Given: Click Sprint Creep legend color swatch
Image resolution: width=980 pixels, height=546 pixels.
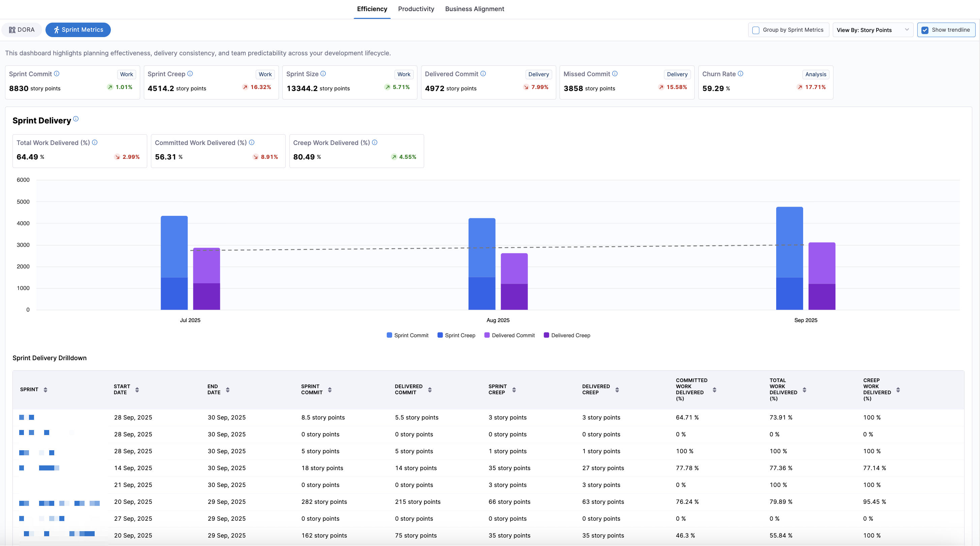Looking at the screenshot, I should [x=440, y=336].
